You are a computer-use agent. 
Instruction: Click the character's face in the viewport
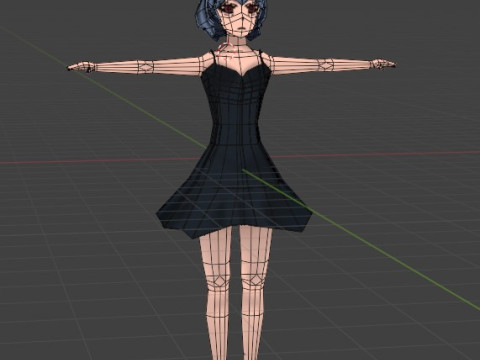[x=240, y=20]
